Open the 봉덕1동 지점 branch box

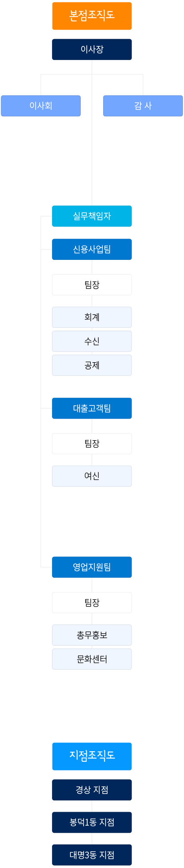click(92, 822)
